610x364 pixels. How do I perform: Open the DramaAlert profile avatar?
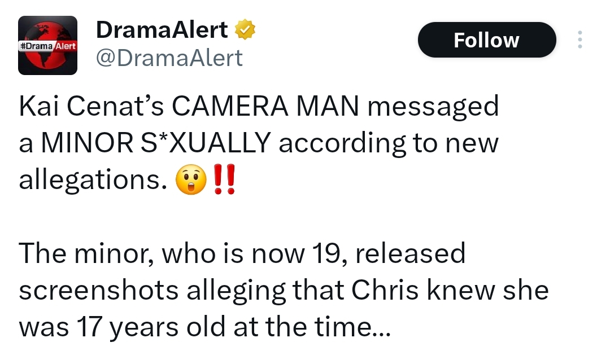tap(48, 46)
